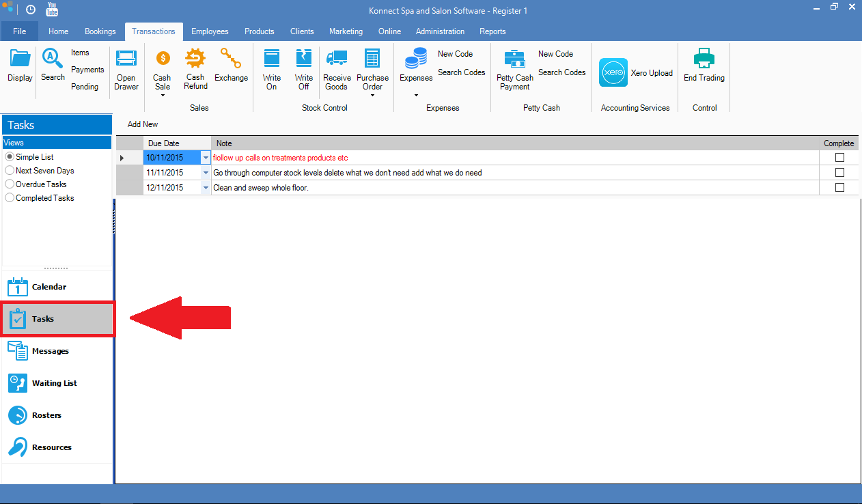The width and height of the screenshot is (862, 504).
Task: Mark the 10/11/2015 task as complete
Action: 839,158
